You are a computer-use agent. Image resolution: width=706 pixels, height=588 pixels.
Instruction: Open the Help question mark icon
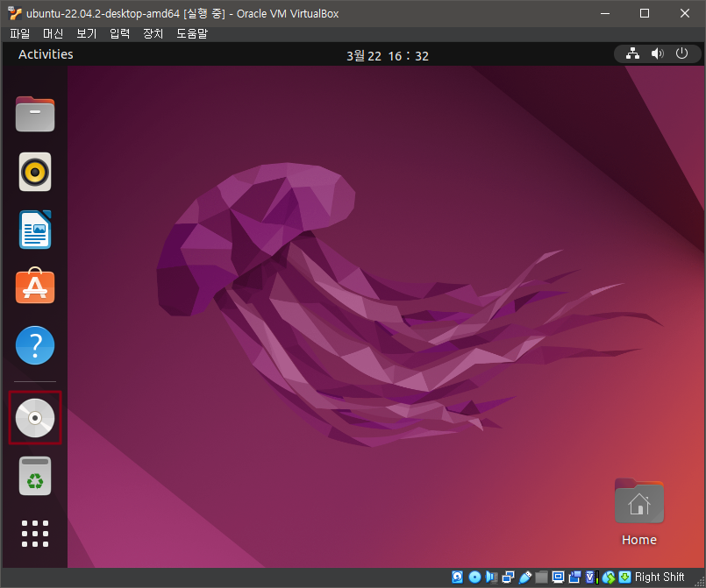point(35,345)
